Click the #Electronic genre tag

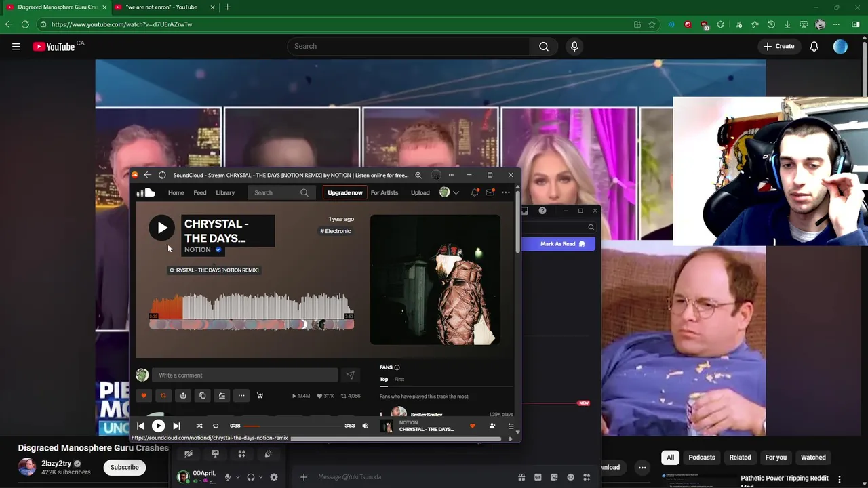336,231
